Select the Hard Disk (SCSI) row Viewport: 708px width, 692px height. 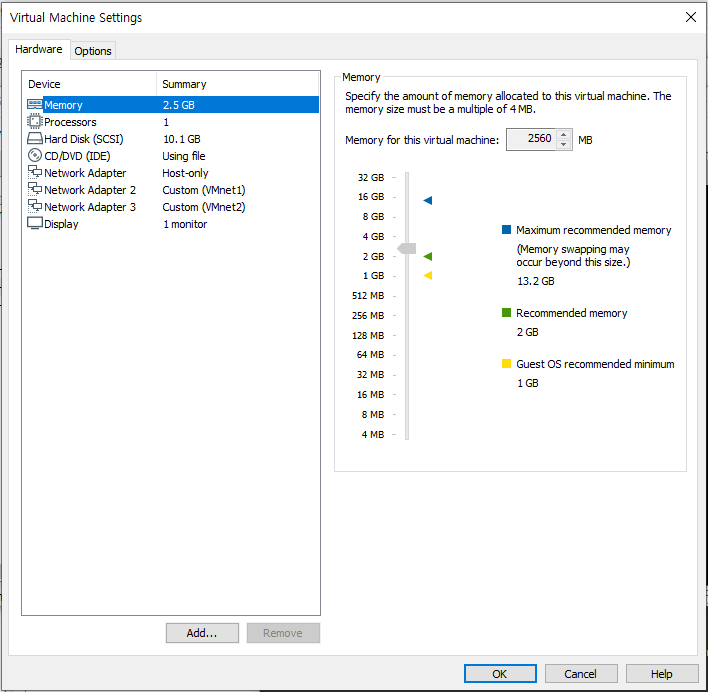click(x=172, y=139)
